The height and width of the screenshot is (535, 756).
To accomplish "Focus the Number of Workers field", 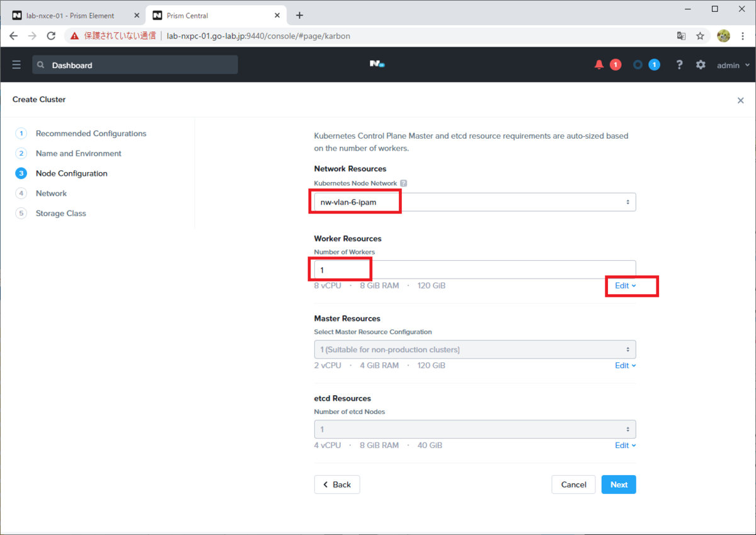I will coord(475,270).
